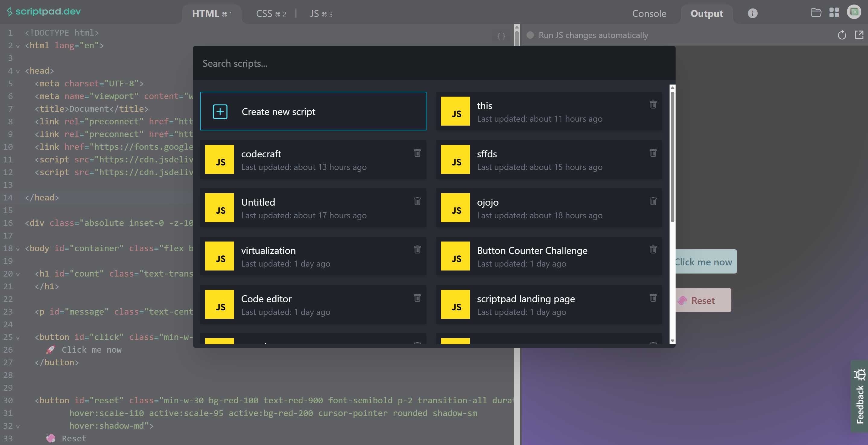Click JS icon of scriptpad landing page
This screenshot has height=445, width=868.
455,304
